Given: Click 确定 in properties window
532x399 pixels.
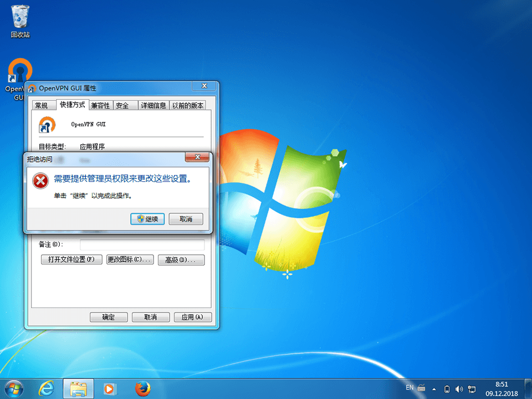Looking at the screenshot, I should [109, 317].
